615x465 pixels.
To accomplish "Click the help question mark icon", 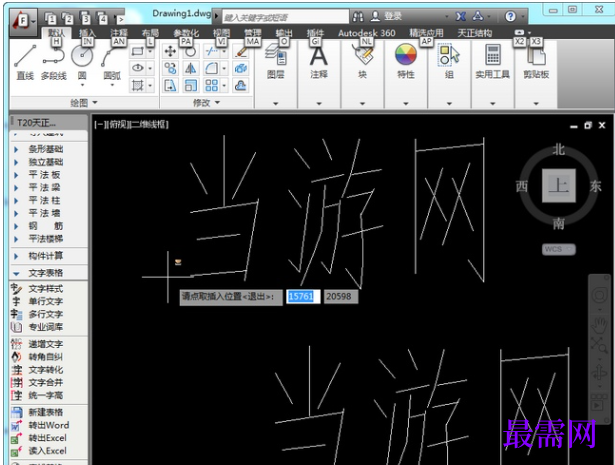I will point(510,16).
